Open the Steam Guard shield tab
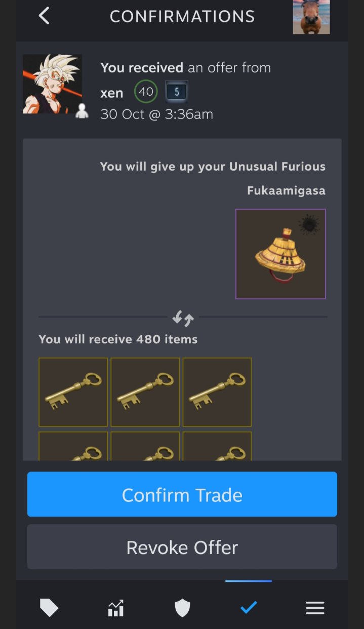This screenshot has height=629, width=364. pos(182,608)
